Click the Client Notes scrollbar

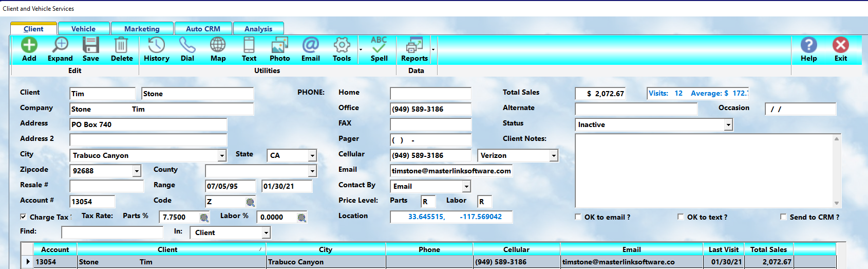click(837, 171)
